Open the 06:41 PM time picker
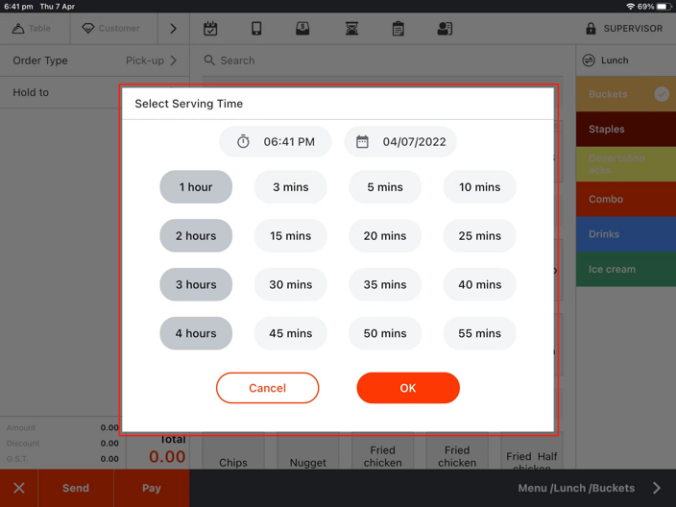 pos(276,142)
